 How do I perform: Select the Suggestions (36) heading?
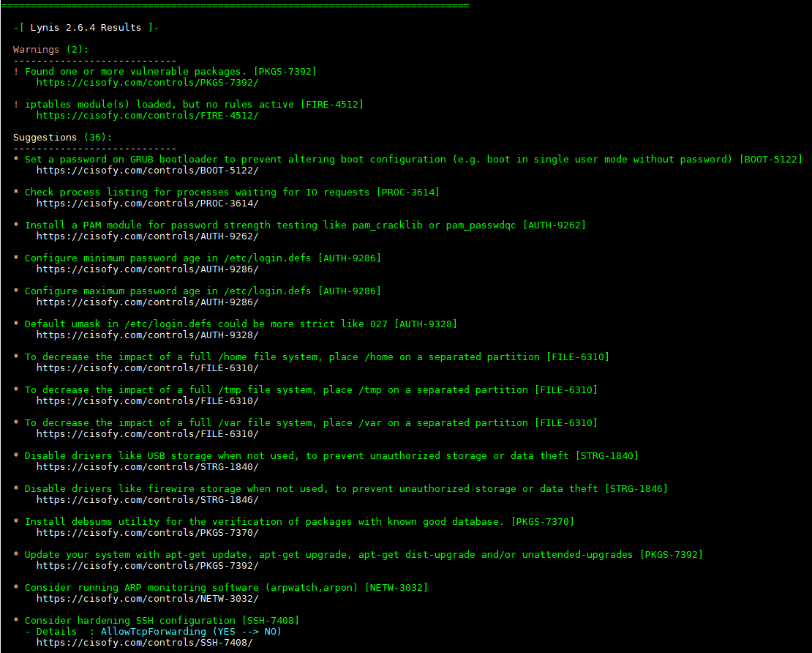coord(63,138)
